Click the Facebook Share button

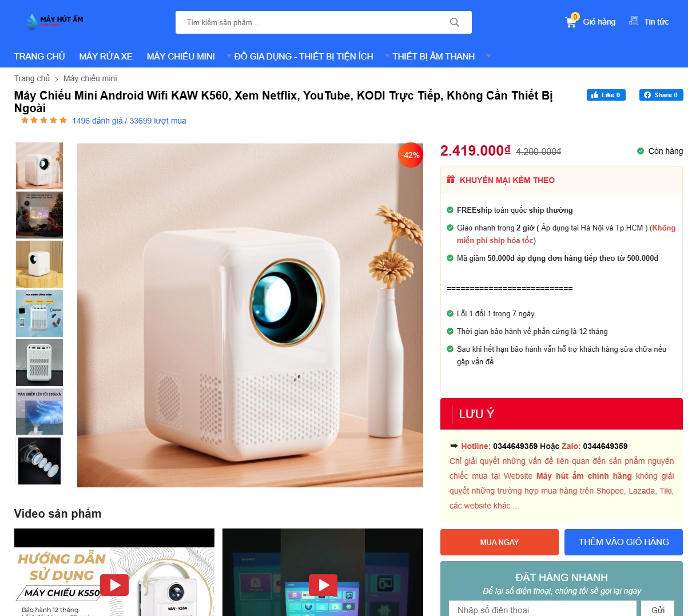click(661, 95)
